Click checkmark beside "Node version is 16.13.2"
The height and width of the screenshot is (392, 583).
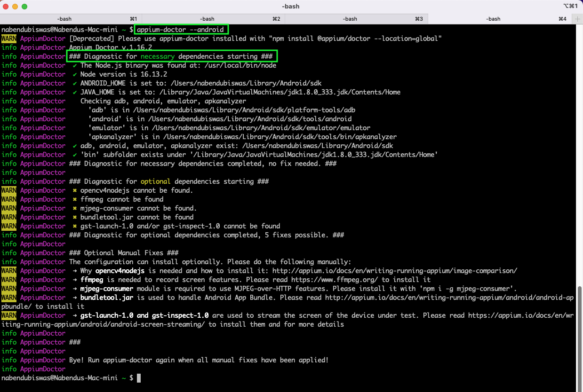[75, 74]
